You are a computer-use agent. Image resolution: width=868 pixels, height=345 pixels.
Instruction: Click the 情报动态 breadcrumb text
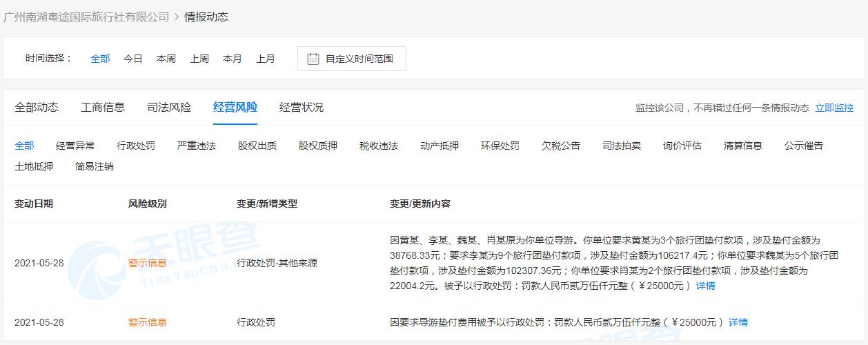206,17
